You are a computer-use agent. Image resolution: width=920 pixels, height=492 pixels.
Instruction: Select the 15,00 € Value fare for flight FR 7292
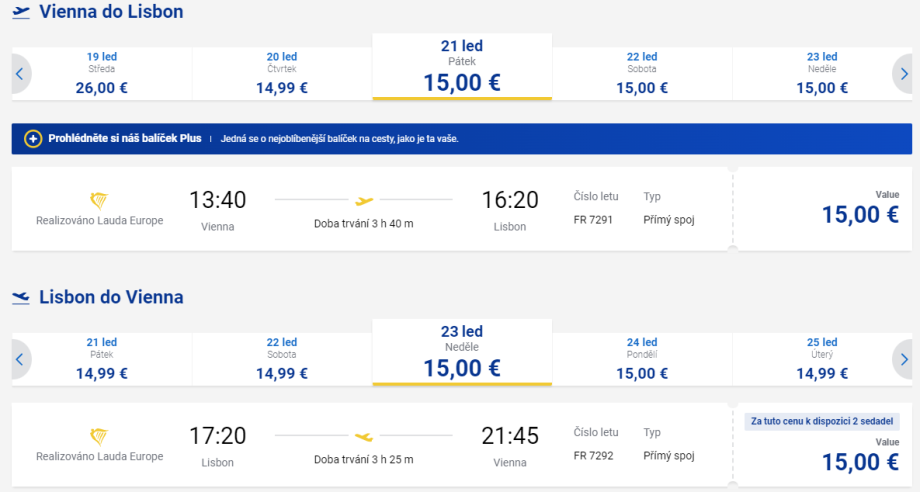859,460
